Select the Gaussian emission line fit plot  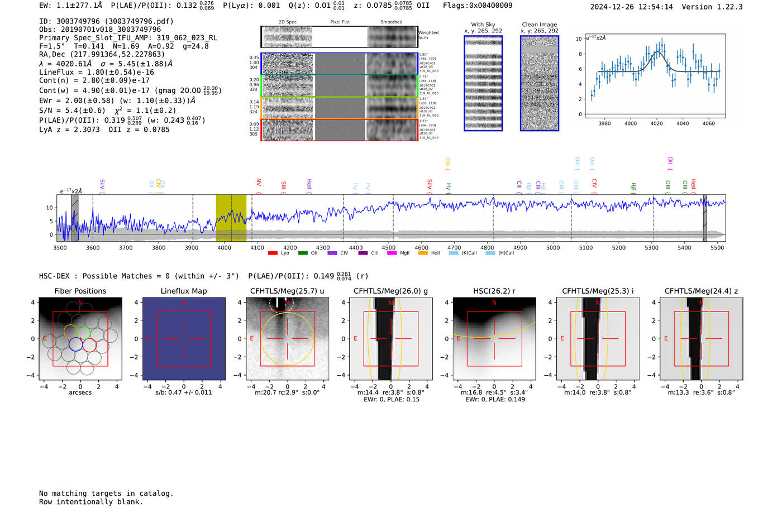coord(655,76)
